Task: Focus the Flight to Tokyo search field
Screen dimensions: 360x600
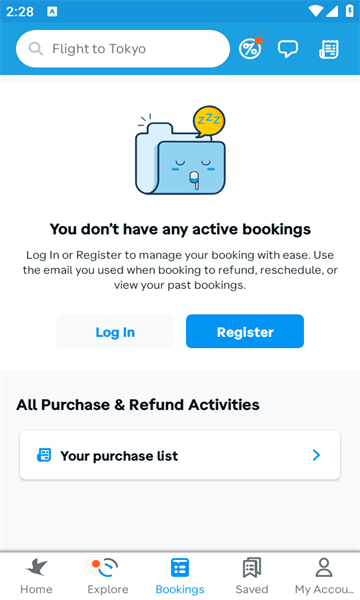Action: point(123,49)
